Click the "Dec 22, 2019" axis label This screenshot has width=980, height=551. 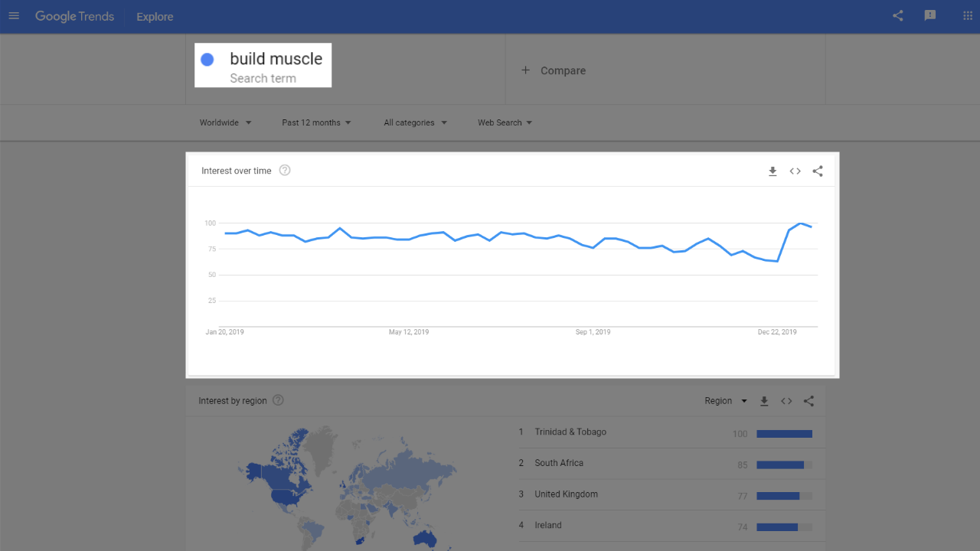[x=777, y=332]
